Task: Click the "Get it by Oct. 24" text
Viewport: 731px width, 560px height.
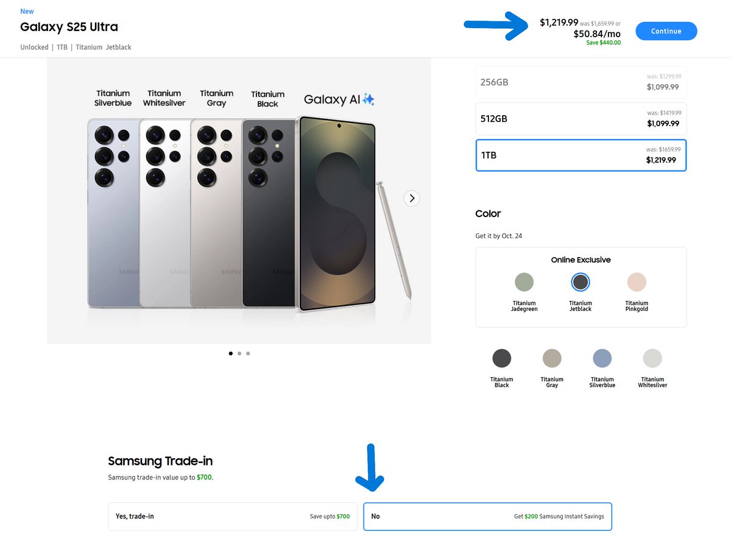Action: [499, 236]
